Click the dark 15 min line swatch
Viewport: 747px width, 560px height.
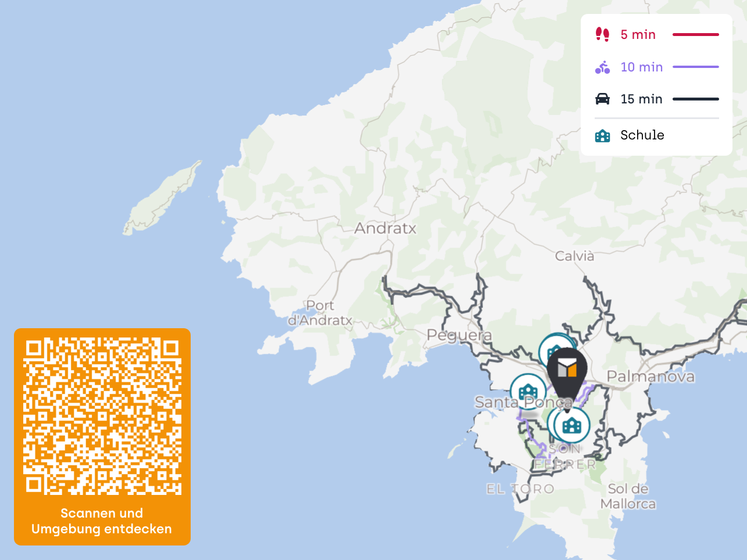click(x=695, y=99)
